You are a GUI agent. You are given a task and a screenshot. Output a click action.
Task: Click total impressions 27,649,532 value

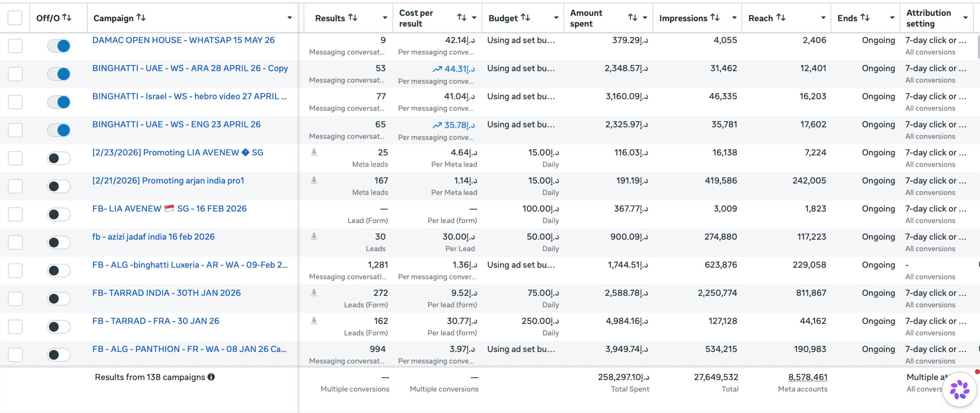click(x=716, y=377)
